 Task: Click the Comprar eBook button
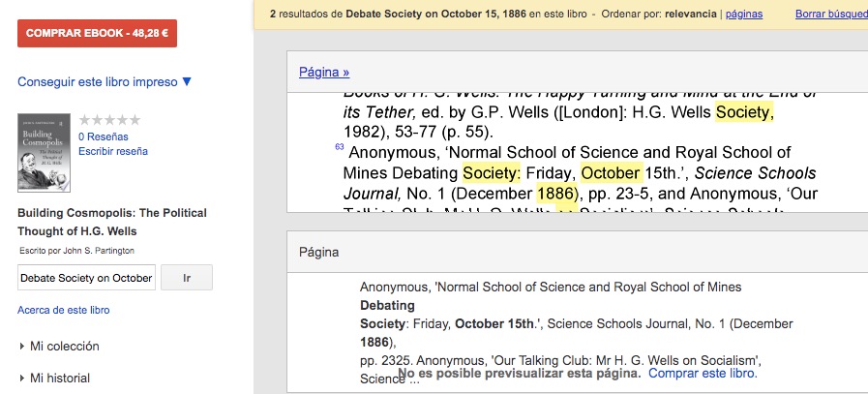coord(97,33)
